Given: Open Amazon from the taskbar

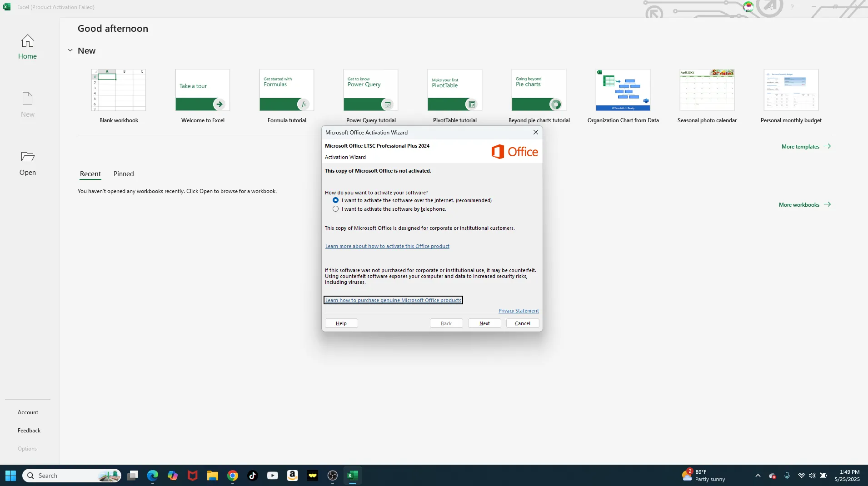Looking at the screenshot, I should (293, 476).
